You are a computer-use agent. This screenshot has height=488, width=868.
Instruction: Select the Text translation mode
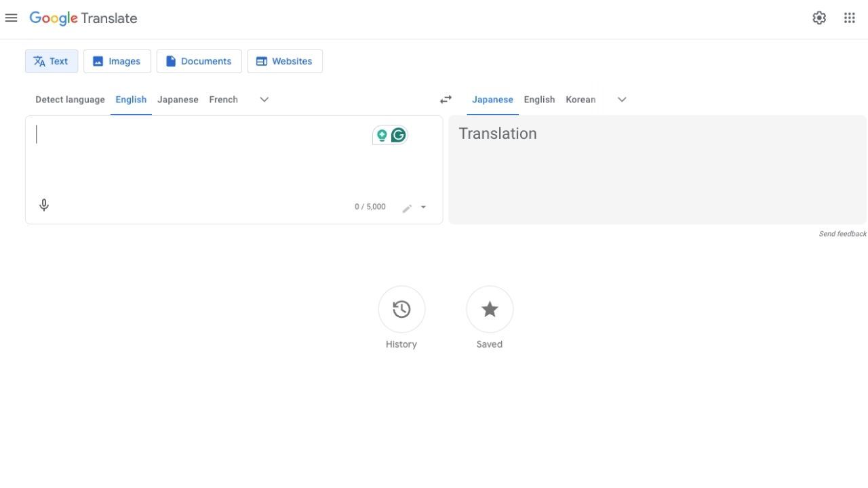coord(52,61)
